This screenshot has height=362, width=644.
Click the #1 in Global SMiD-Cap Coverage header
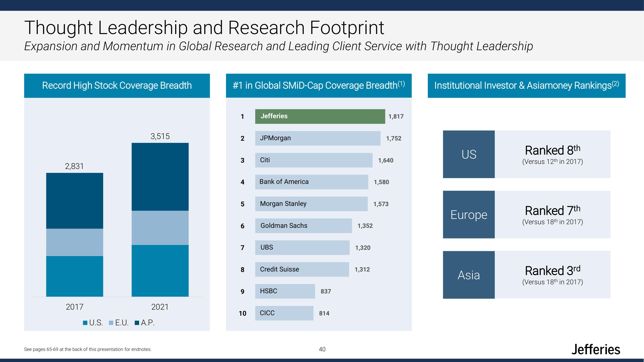coord(319,86)
